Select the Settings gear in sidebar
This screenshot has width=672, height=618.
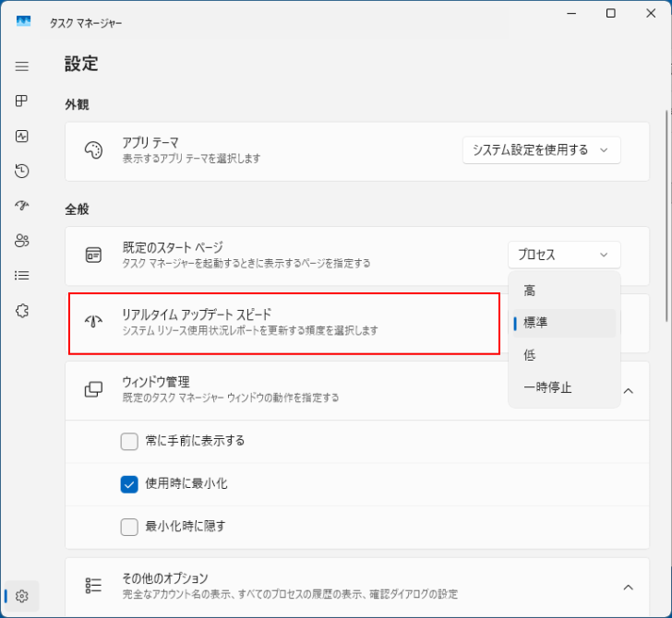coord(22,596)
